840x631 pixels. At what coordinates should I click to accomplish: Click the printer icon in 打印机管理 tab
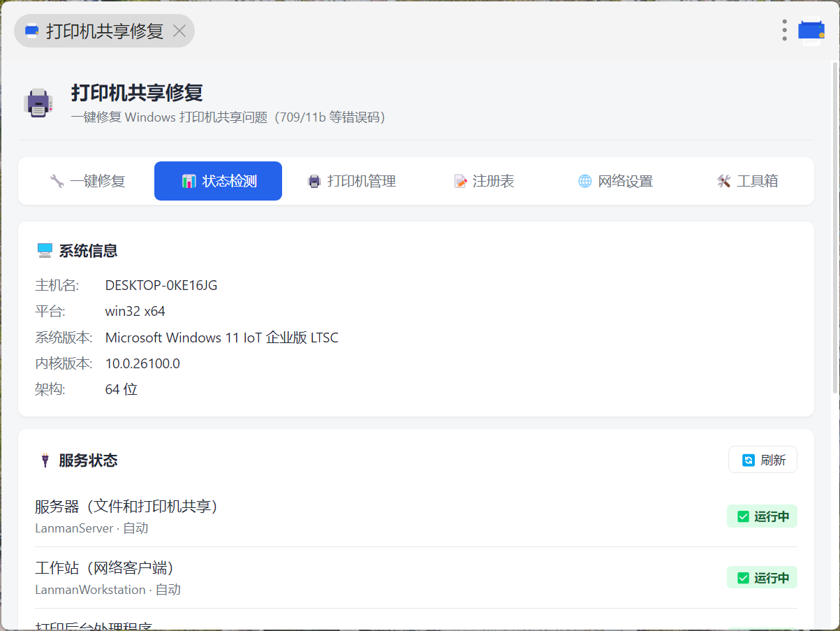coord(314,181)
